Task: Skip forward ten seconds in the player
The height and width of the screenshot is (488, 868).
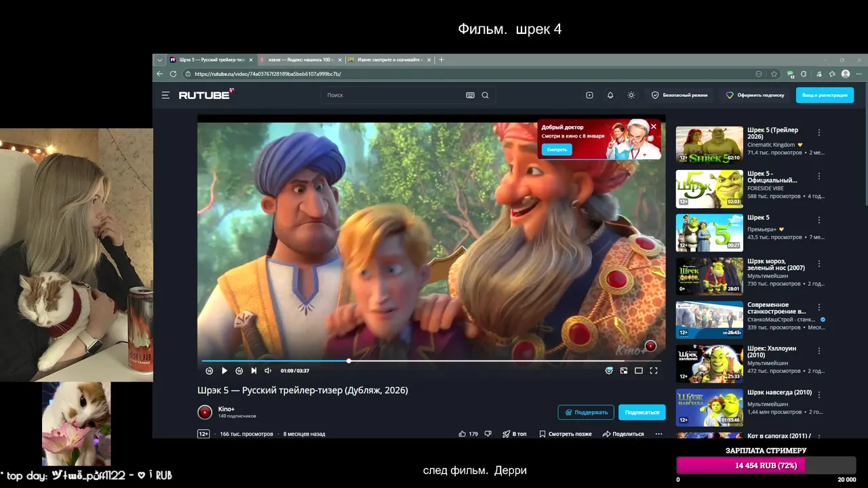Action: (239, 371)
